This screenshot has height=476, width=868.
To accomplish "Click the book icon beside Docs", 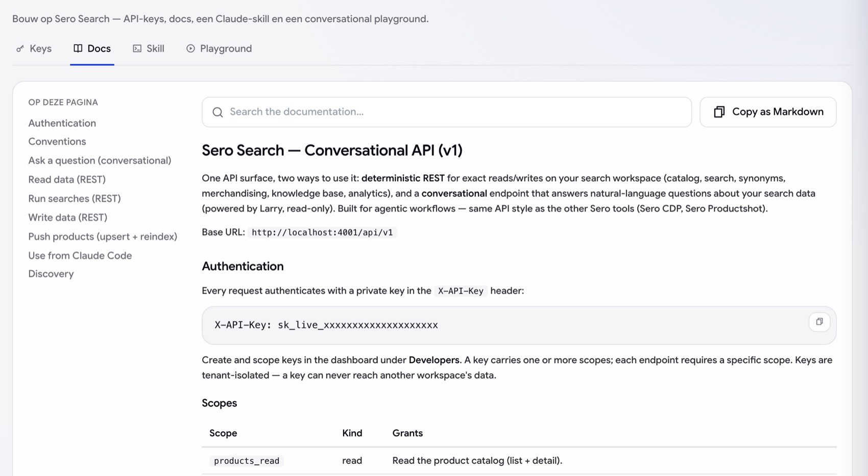I will click(x=78, y=49).
